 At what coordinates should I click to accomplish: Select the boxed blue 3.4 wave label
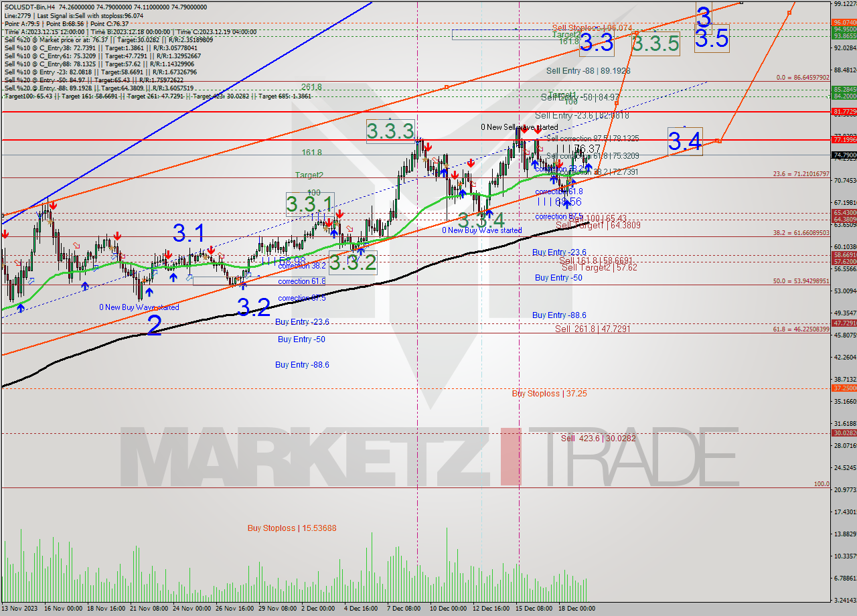pos(685,141)
